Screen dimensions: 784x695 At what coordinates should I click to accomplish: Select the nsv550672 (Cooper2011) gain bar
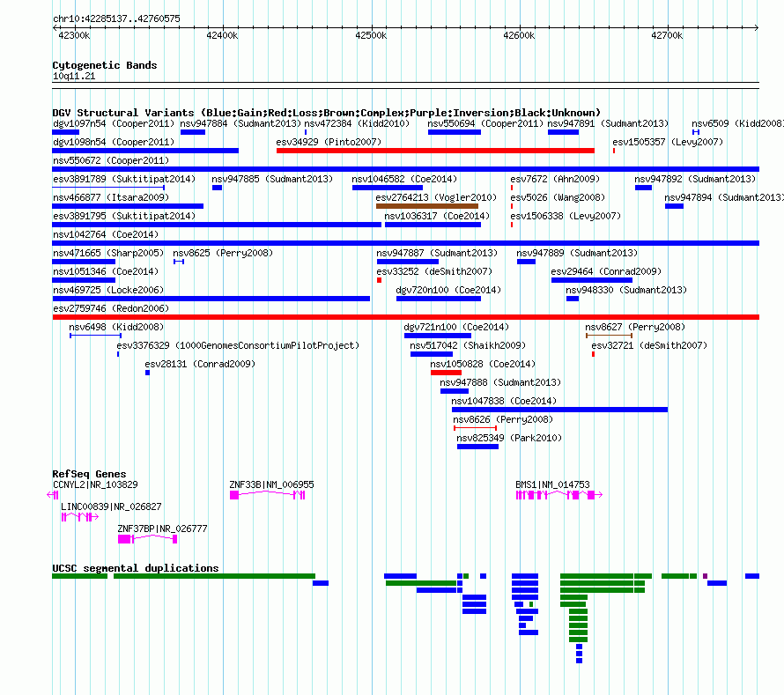(405, 169)
